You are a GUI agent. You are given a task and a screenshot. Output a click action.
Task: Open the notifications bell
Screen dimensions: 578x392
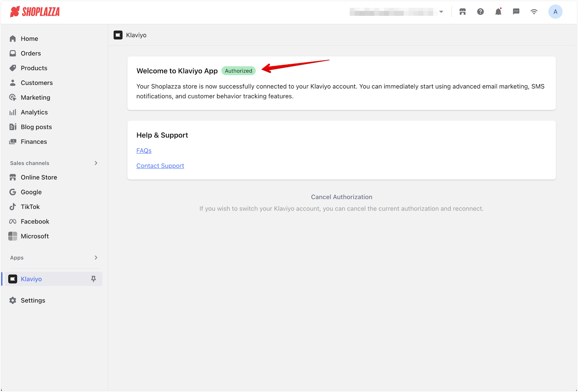(x=498, y=12)
